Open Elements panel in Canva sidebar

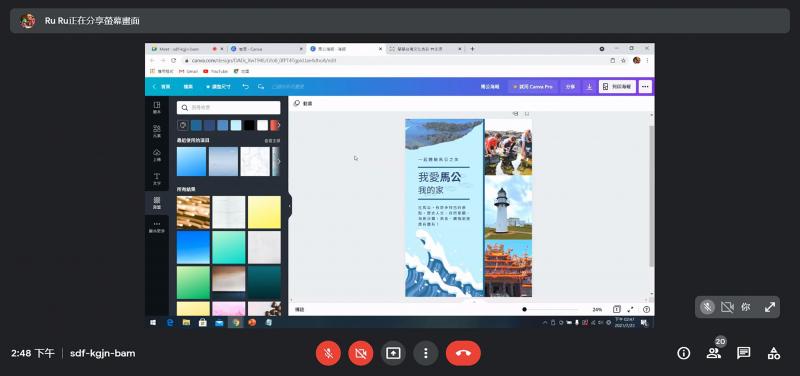157,132
